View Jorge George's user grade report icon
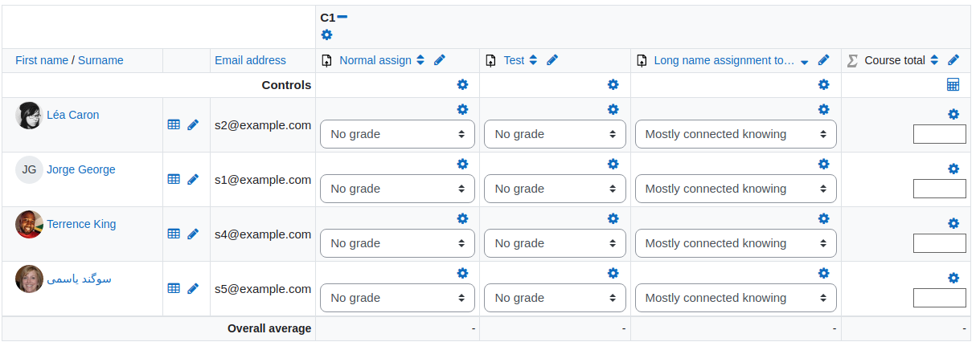980x346 pixels. point(174,179)
